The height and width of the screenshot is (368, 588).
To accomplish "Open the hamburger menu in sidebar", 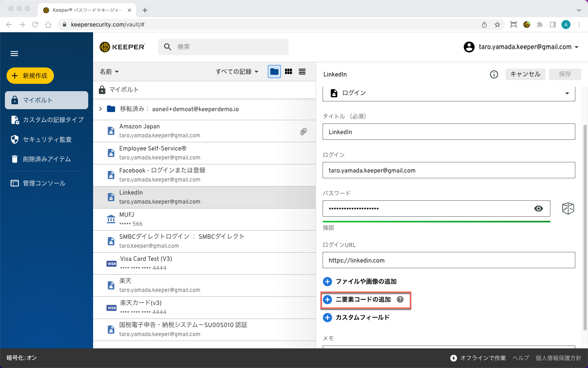I will (x=14, y=54).
